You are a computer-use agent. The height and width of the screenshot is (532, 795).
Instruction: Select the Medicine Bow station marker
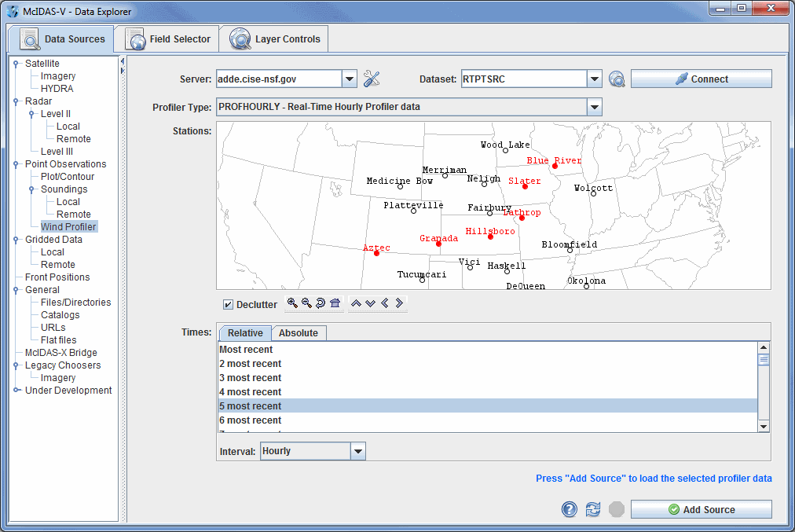[x=400, y=186]
